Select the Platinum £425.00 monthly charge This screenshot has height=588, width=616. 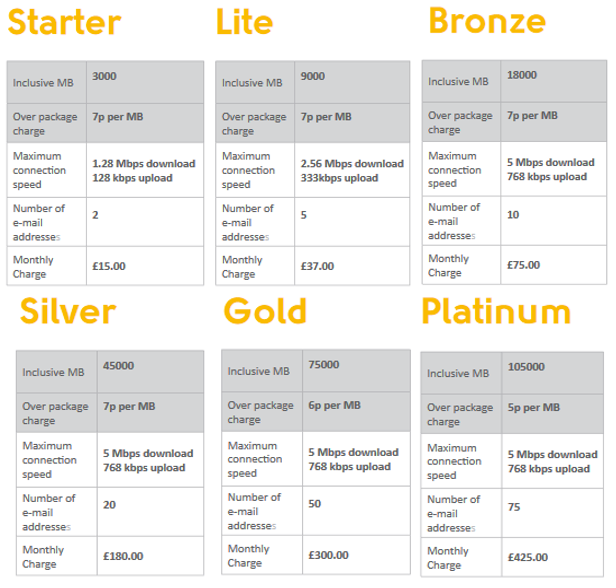point(528,557)
